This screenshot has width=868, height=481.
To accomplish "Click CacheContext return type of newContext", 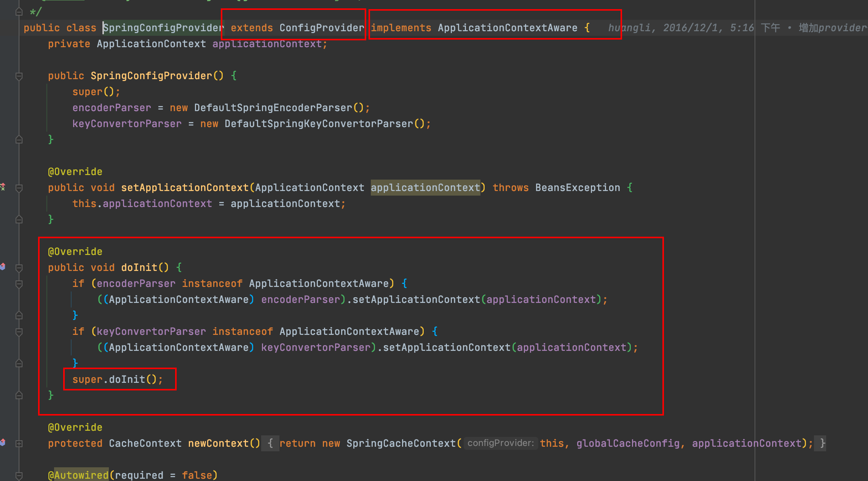I will [145, 443].
